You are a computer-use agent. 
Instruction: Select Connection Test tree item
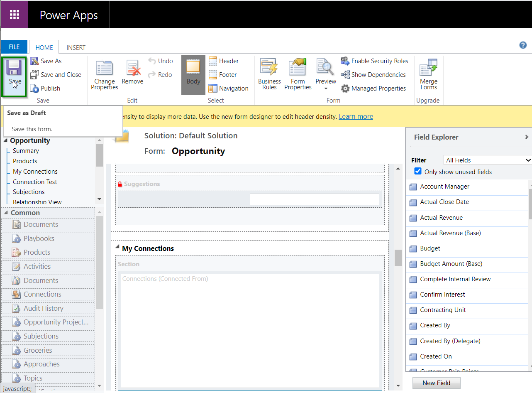[35, 182]
